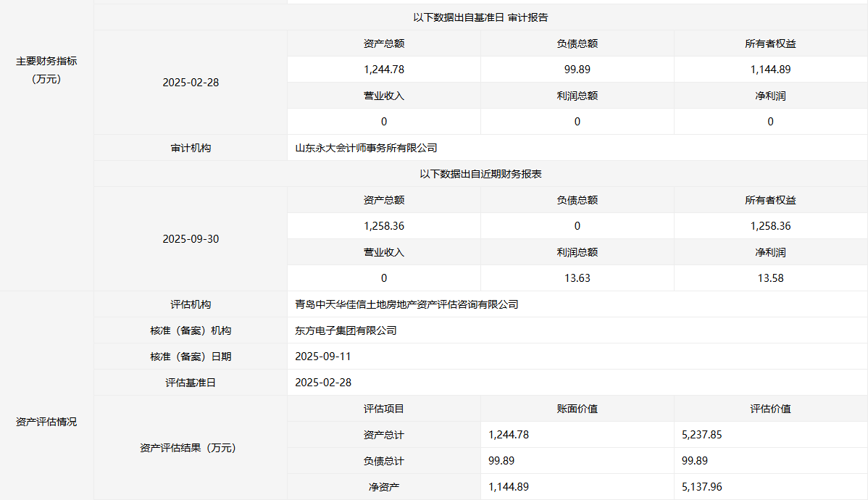Click the 评估价值 column header
The image size is (868, 500).
(x=770, y=409)
